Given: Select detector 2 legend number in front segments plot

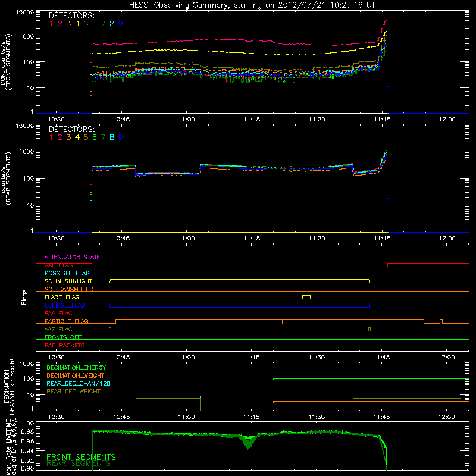Looking at the screenshot, I should (60, 24).
